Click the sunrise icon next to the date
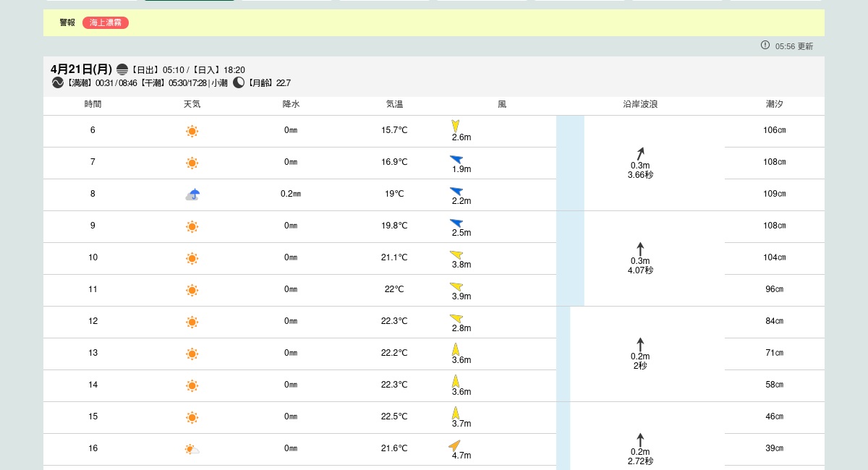Viewport: 868px width, 470px height. pos(122,69)
